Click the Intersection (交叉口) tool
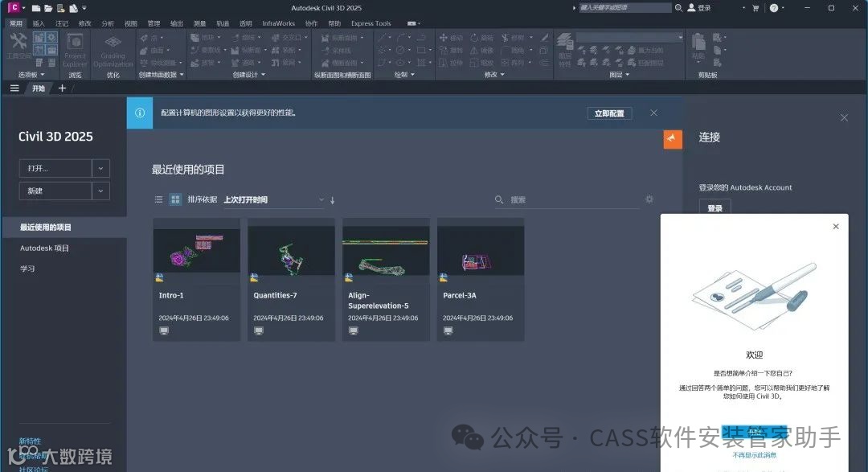 pos(289,38)
